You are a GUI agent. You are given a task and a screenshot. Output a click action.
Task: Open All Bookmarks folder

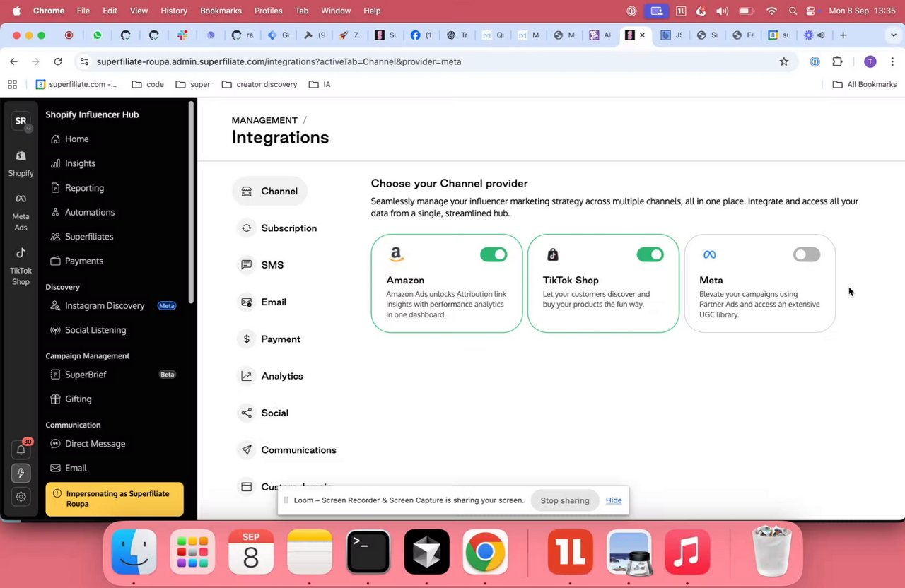(x=865, y=84)
